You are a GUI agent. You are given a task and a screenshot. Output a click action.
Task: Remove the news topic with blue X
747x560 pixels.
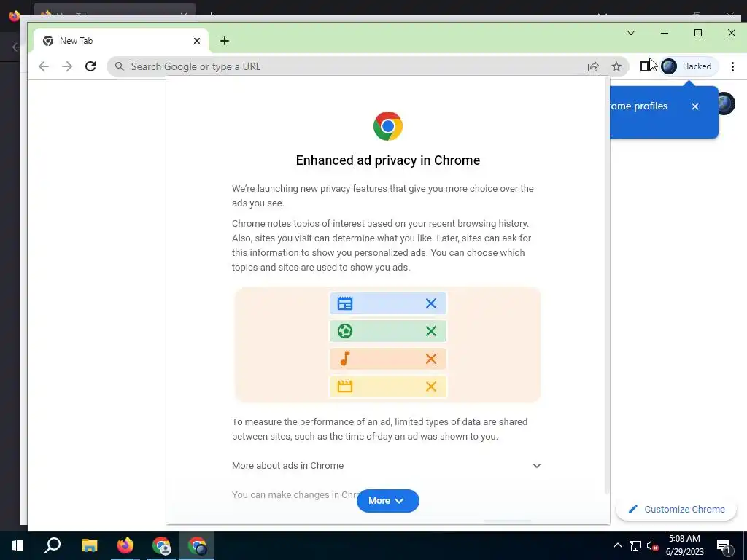coord(430,303)
